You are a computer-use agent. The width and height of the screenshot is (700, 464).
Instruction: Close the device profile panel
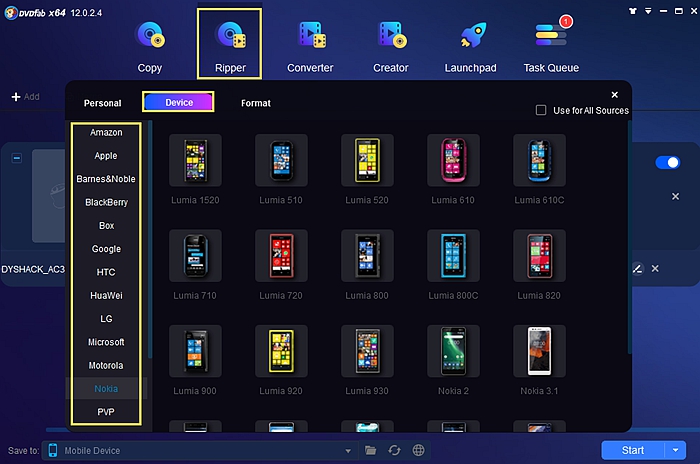(614, 95)
